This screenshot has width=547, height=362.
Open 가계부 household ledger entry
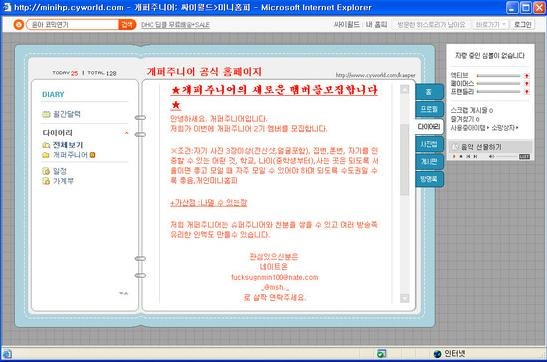[63, 181]
